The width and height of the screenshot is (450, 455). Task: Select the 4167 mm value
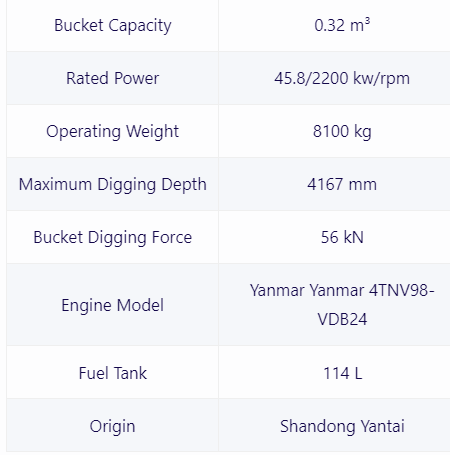pyautogui.click(x=342, y=184)
